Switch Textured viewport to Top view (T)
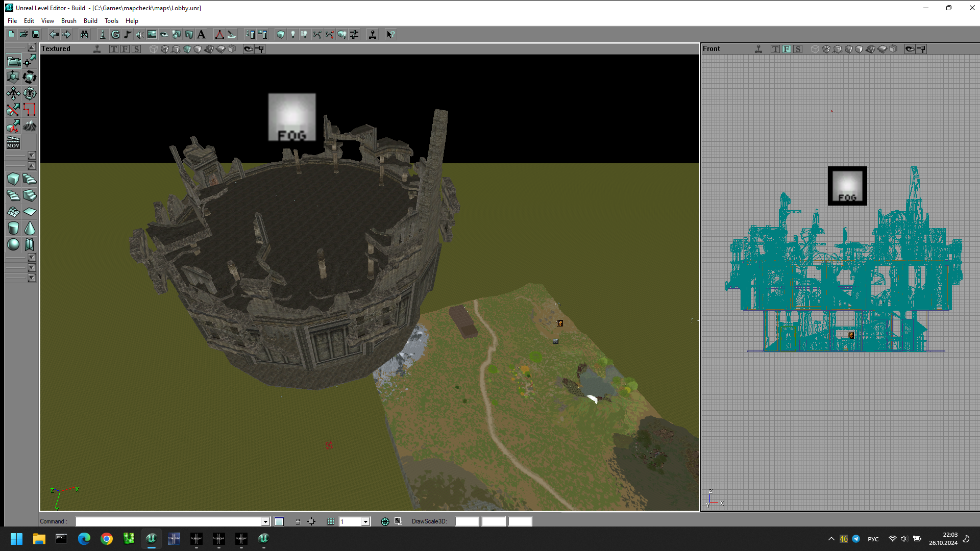The height and width of the screenshot is (551, 980). 113,49
